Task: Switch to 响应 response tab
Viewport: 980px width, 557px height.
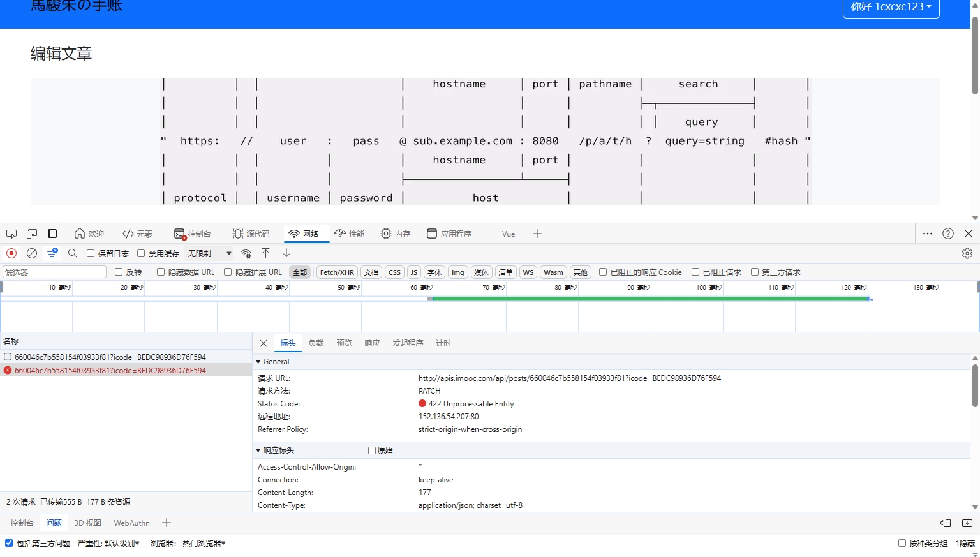Action: tap(372, 343)
